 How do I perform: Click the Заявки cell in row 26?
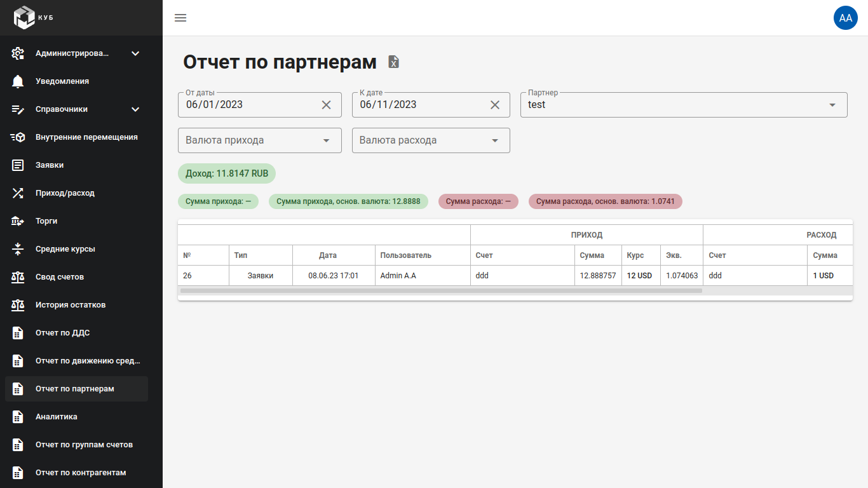261,276
